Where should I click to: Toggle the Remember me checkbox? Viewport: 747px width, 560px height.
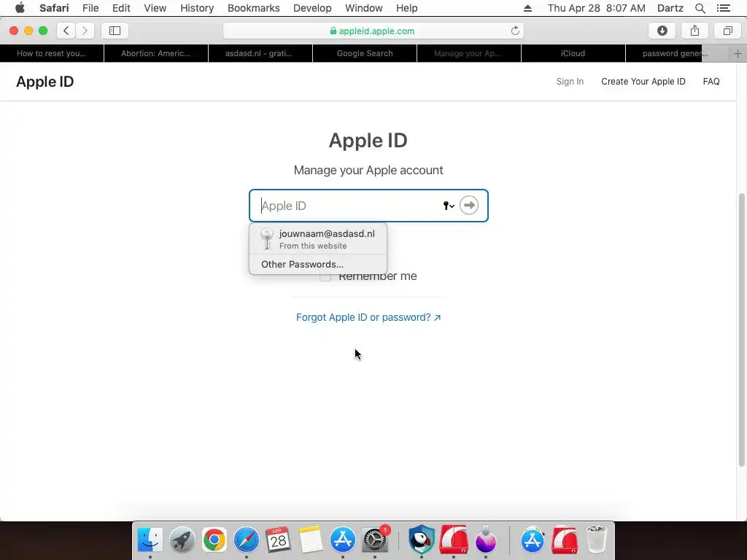click(x=325, y=276)
